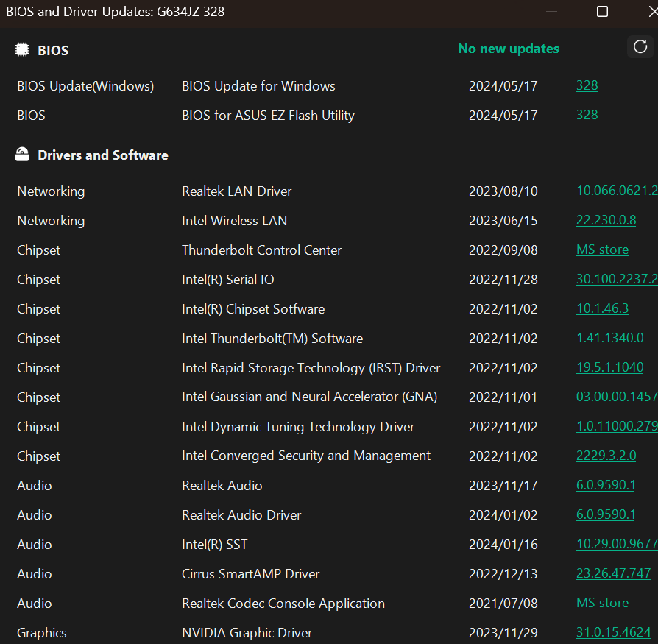
Task: Open MS store link for Realtek Codec Console
Action: (x=602, y=603)
